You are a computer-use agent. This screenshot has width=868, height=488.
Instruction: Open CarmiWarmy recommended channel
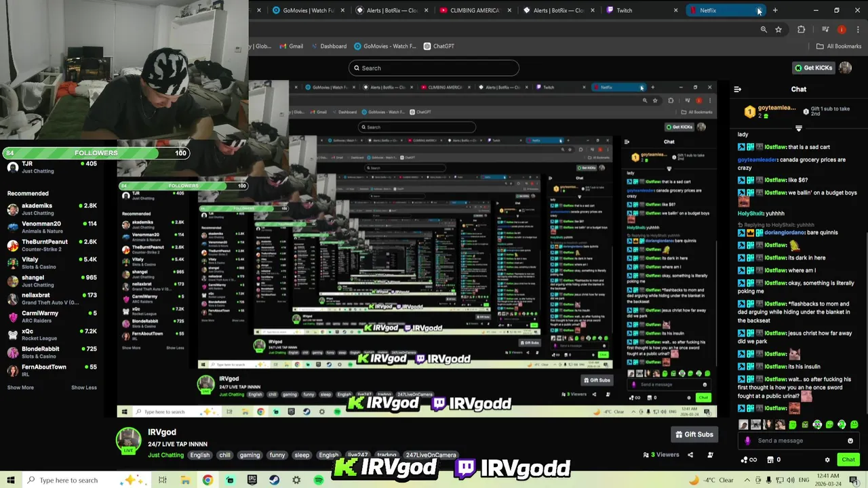(51, 317)
